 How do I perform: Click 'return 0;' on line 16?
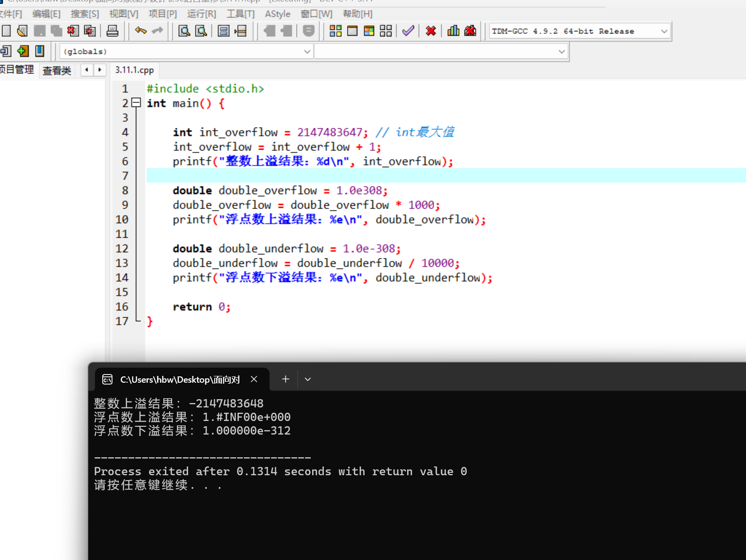202,307
